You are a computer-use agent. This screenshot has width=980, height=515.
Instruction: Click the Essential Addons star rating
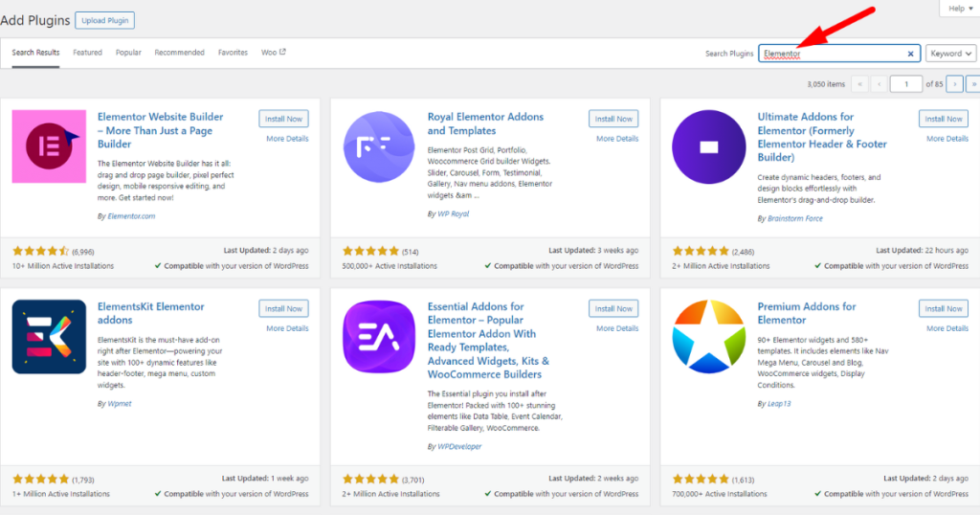click(x=370, y=480)
